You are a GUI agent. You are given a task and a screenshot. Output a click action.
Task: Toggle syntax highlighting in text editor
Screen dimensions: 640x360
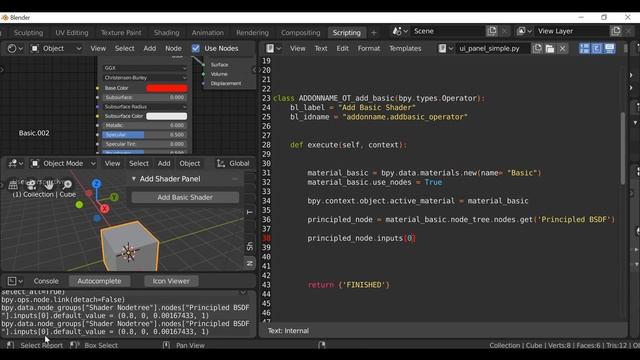coord(609,48)
